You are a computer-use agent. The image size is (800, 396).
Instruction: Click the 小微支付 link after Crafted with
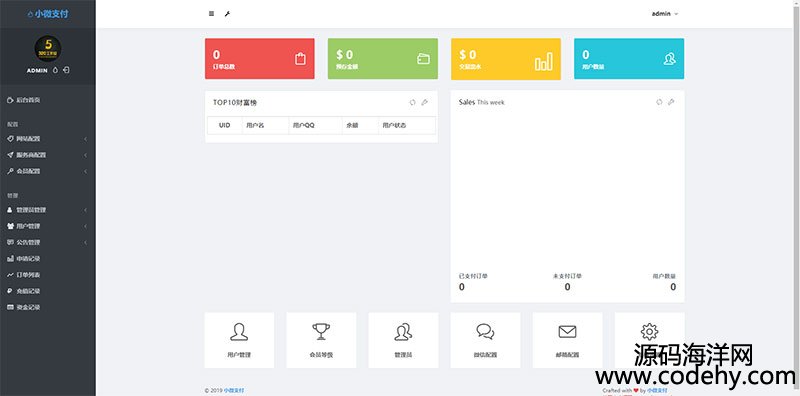(657, 390)
